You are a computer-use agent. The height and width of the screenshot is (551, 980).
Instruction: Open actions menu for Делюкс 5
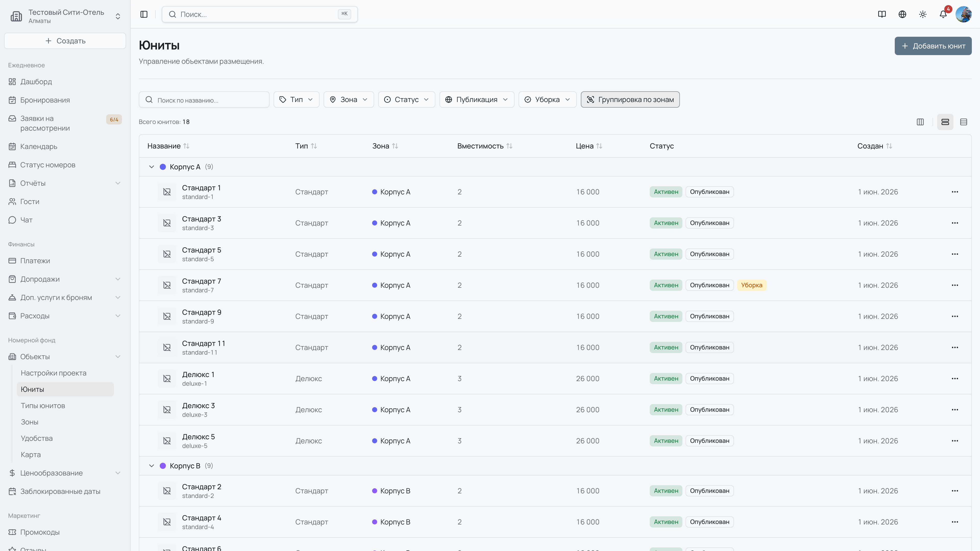click(955, 441)
